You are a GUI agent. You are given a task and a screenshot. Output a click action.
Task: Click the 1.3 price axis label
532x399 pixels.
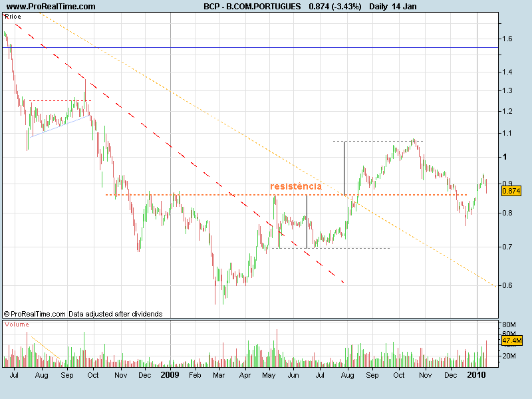tap(507, 90)
